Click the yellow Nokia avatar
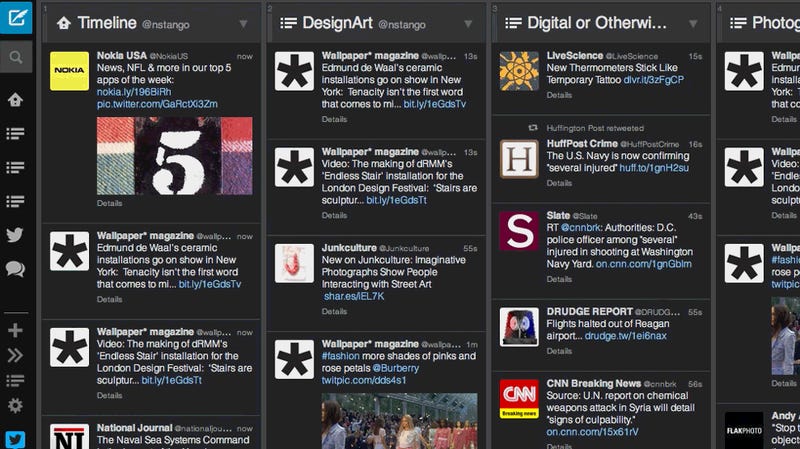800x449 pixels. pyautogui.click(x=69, y=71)
